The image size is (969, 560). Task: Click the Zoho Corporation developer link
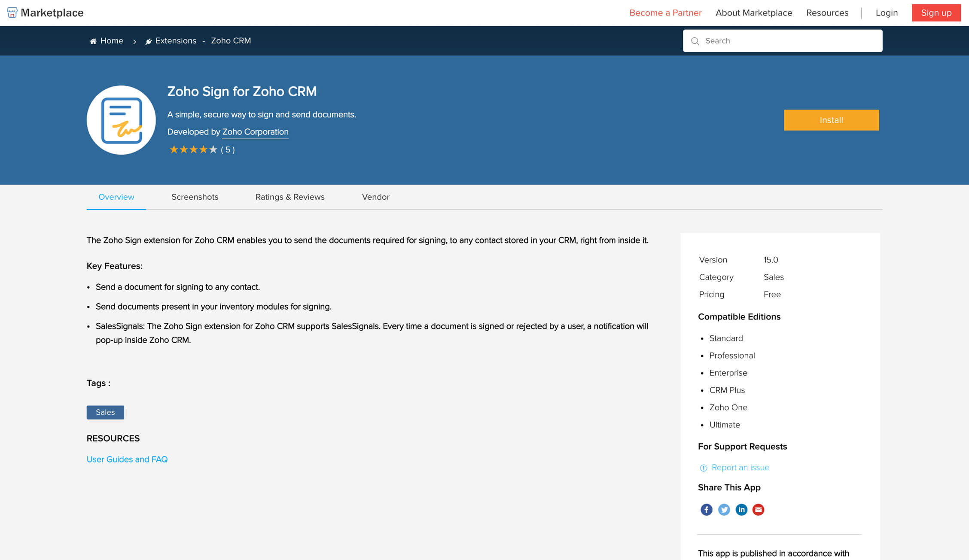(x=255, y=131)
